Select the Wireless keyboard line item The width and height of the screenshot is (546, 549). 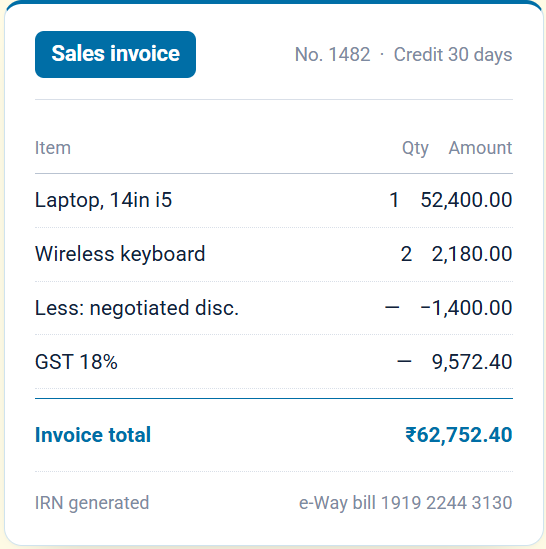click(274, 254)
